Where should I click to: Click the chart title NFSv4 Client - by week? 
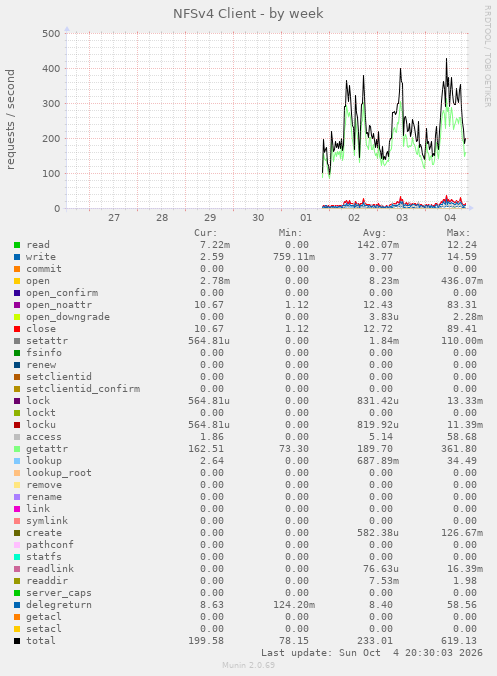point(248,14)
